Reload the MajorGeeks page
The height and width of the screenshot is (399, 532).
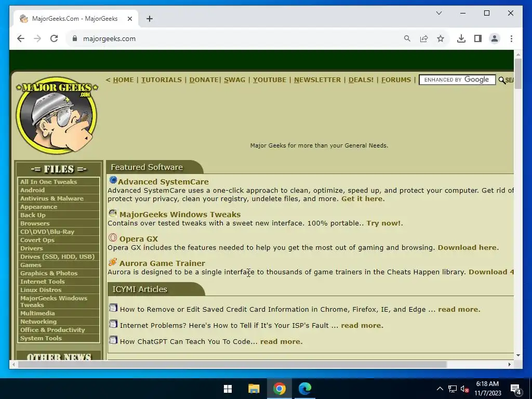point(54,38)
